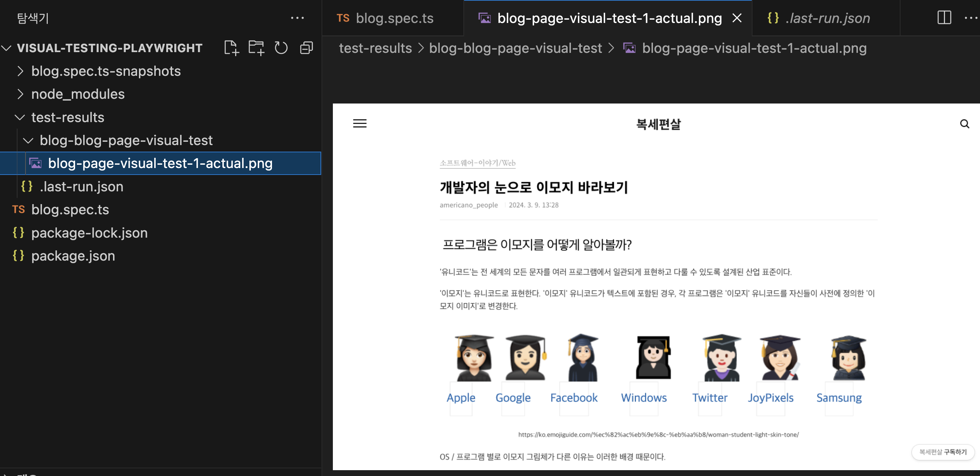The image size is (980, 476).
Task: Click the hamburger menu icon on blog page
Action: (359, 124)
